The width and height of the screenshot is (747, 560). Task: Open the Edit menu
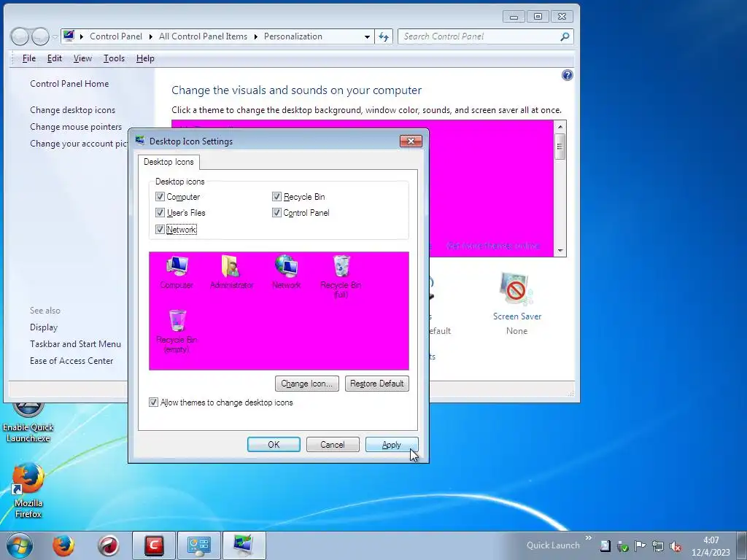pos(54,58)
